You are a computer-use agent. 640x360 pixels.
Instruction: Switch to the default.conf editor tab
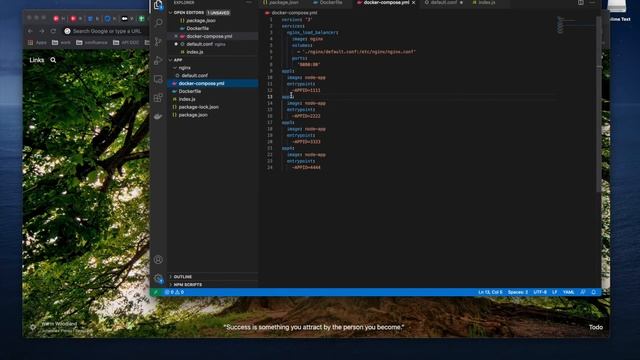[x=443, y=2]
